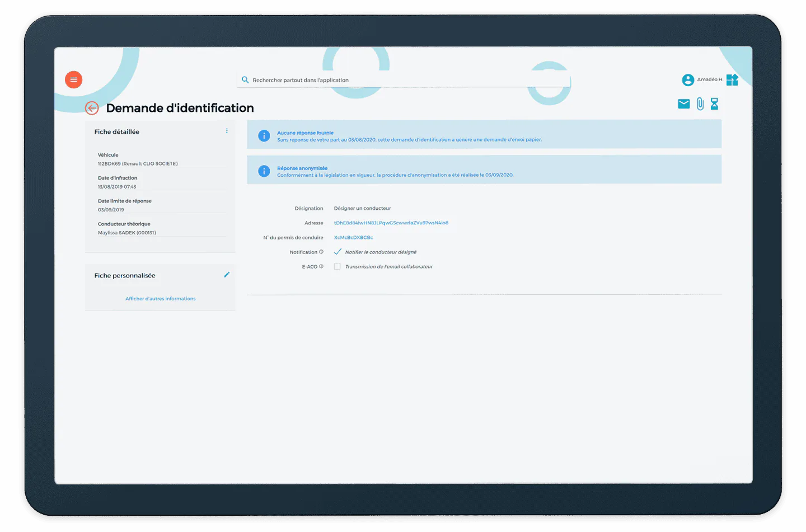Open the hourglass history icon
The width and height of the screenshot is (806, 532).
[x=714, y=103]
